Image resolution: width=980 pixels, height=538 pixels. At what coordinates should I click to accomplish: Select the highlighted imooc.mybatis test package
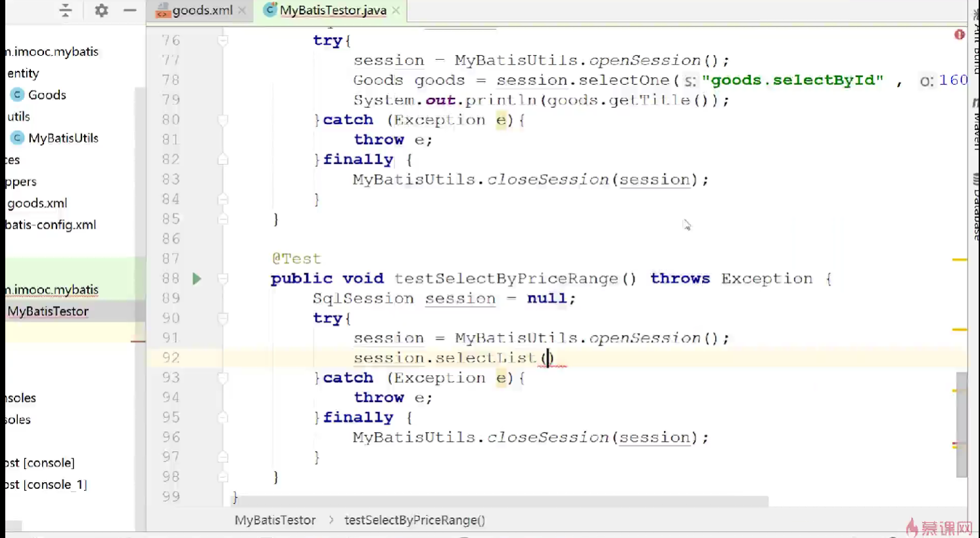(x=52, y=290)
